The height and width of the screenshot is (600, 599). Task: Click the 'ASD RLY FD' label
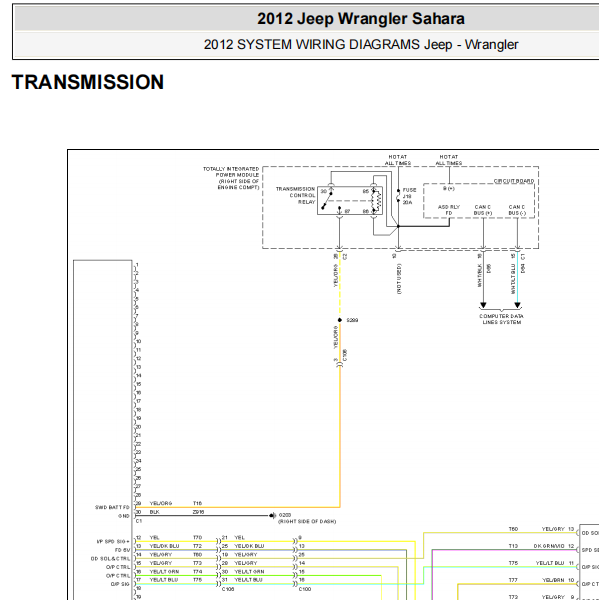(x=449, y=210)
